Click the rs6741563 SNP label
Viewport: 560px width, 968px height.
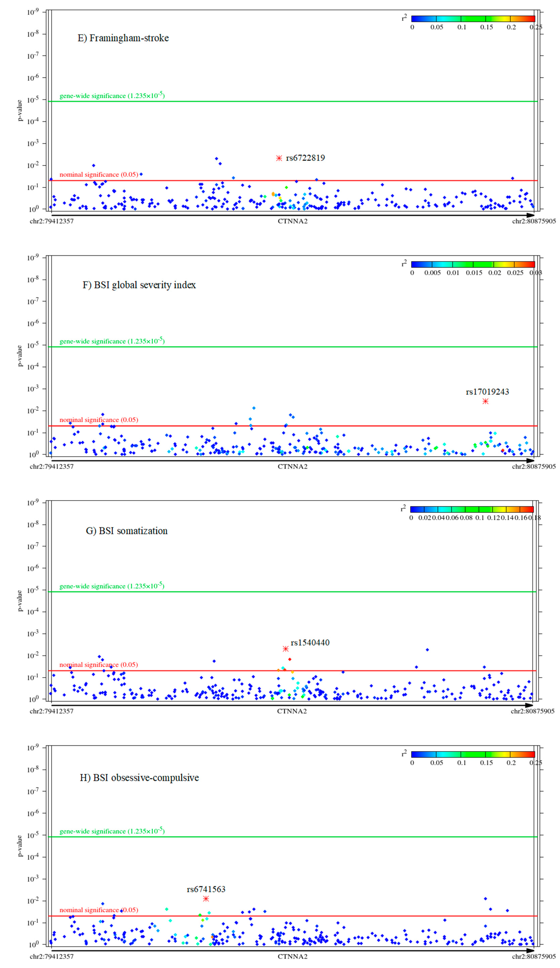point(206,889)
